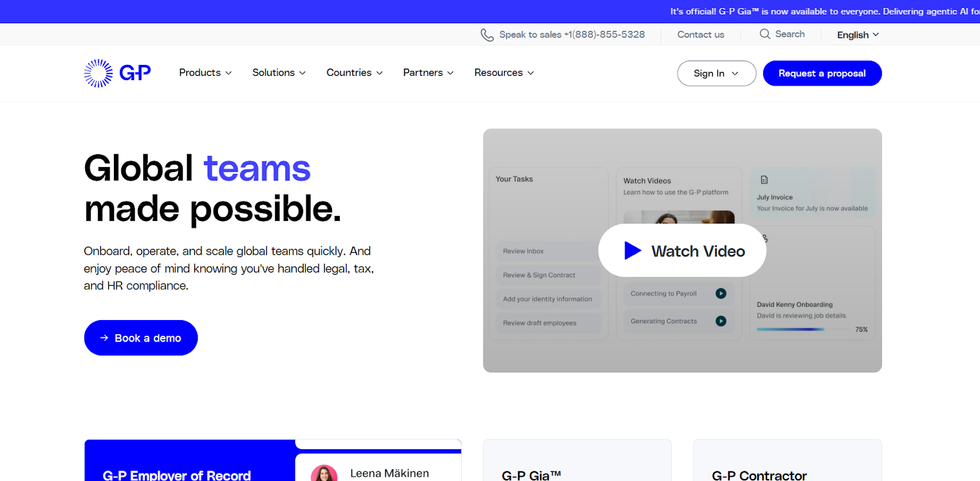980x481 pixels.
Task: Click the 75% progress value
Action: point(861,329)
